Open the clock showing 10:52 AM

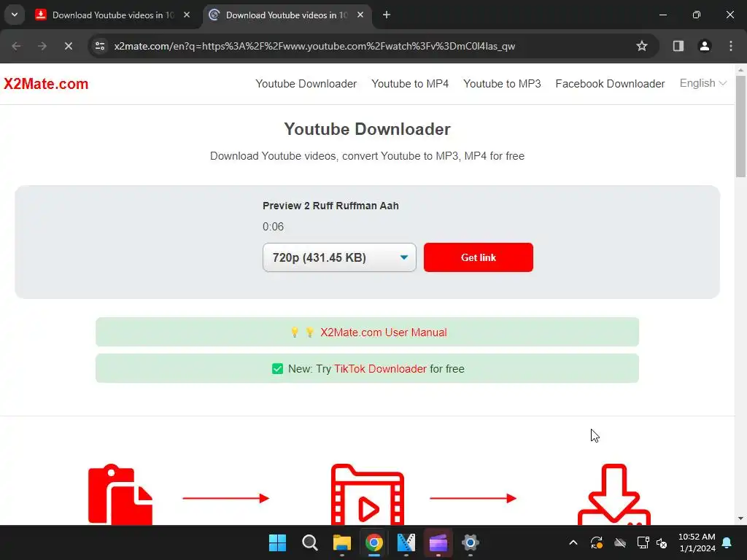(697, 542)
